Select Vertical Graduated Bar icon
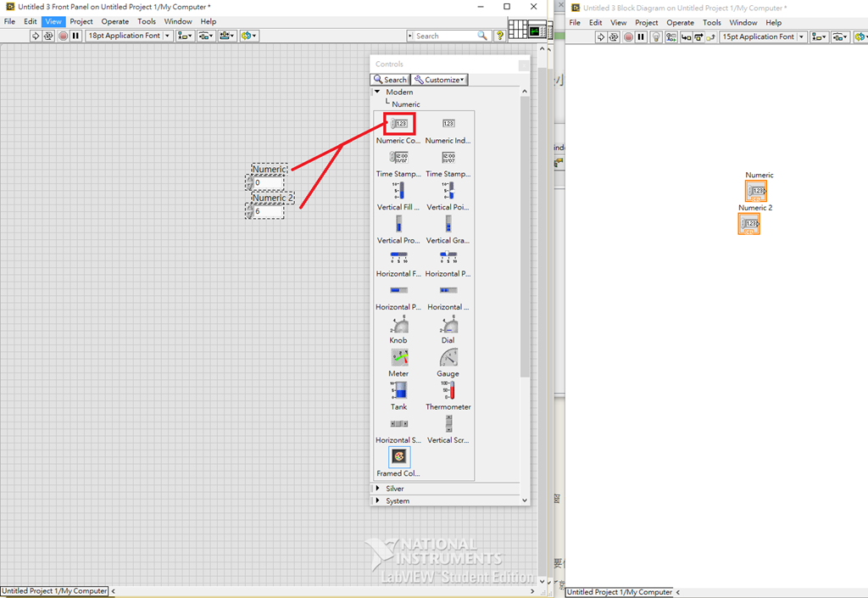Screen dimensions: 868x598 448,224
